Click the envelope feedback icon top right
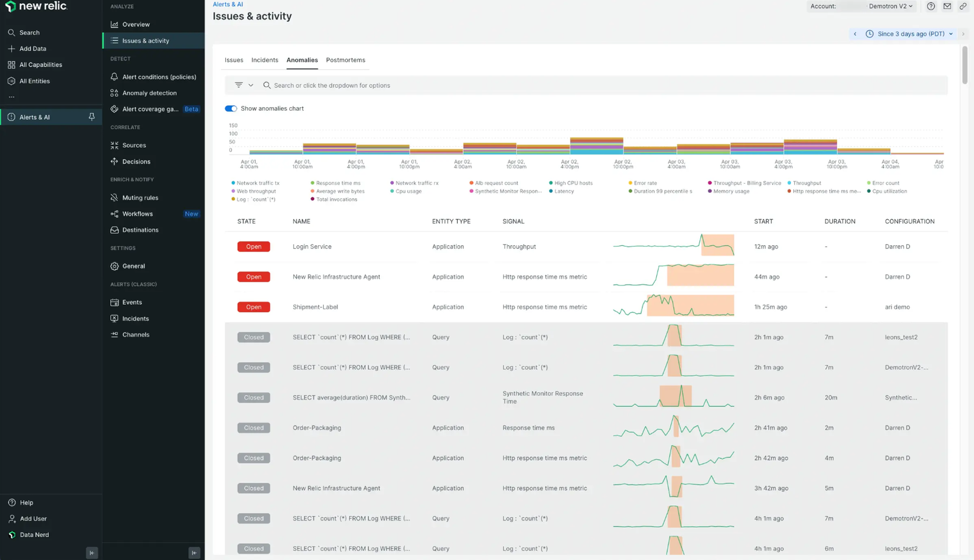 point(947,6)
